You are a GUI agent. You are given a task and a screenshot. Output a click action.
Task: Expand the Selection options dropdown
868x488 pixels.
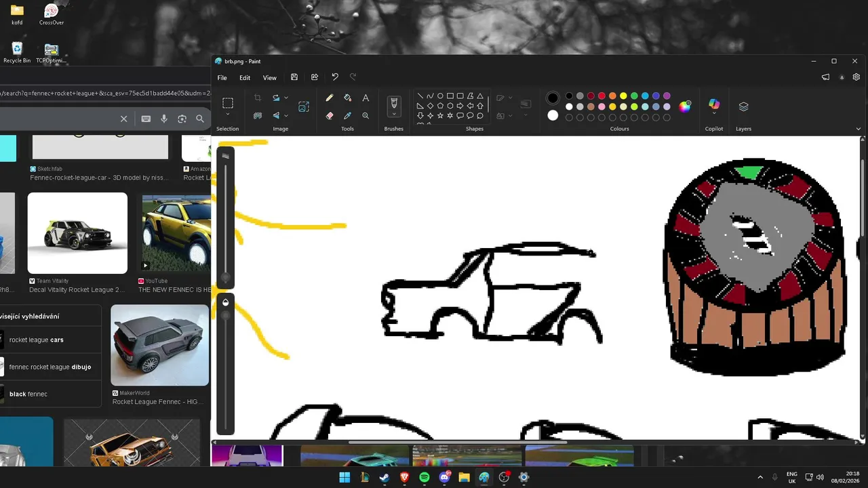[x=228, y=115]
